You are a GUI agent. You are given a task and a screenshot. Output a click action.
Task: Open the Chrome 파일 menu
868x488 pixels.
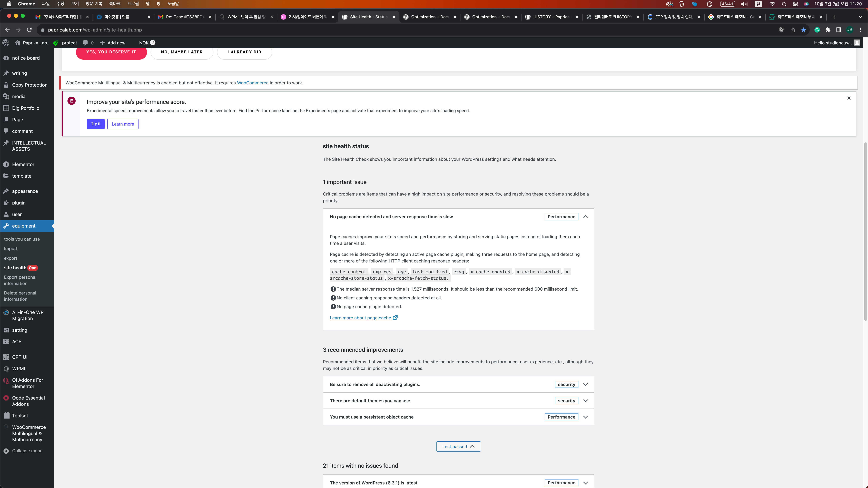coord(46,4)
